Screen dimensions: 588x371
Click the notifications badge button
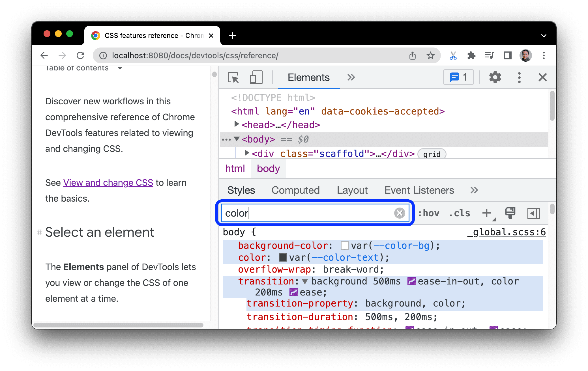pyautogui.click(x=459, y=78)
